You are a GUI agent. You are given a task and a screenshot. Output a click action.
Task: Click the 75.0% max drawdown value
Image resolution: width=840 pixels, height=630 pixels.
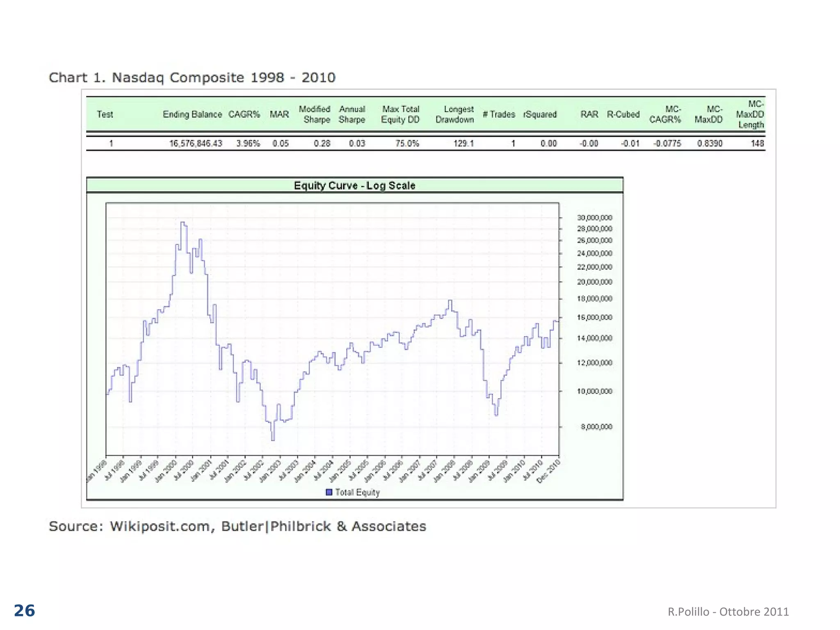(407, 144)
